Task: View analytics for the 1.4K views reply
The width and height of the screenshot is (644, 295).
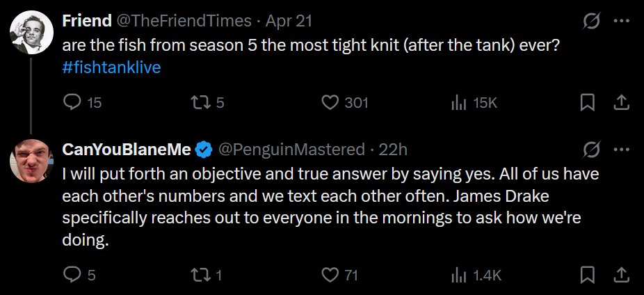Action: [x=458, y=276]
